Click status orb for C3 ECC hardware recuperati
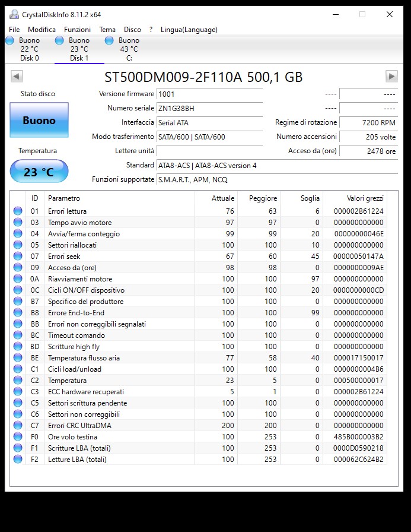 pyautogui.click(x=18, y=391)
